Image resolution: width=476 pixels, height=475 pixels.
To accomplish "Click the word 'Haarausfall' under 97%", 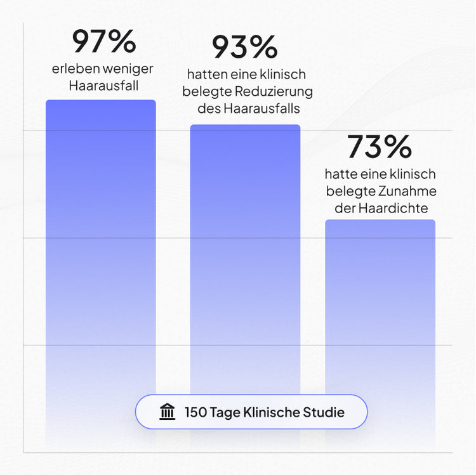I will coord(103,86).
